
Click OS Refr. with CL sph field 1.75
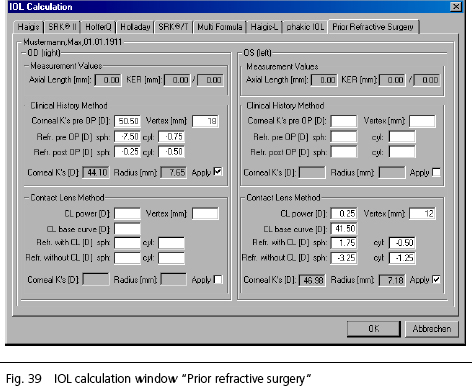[x=344, y=243]
